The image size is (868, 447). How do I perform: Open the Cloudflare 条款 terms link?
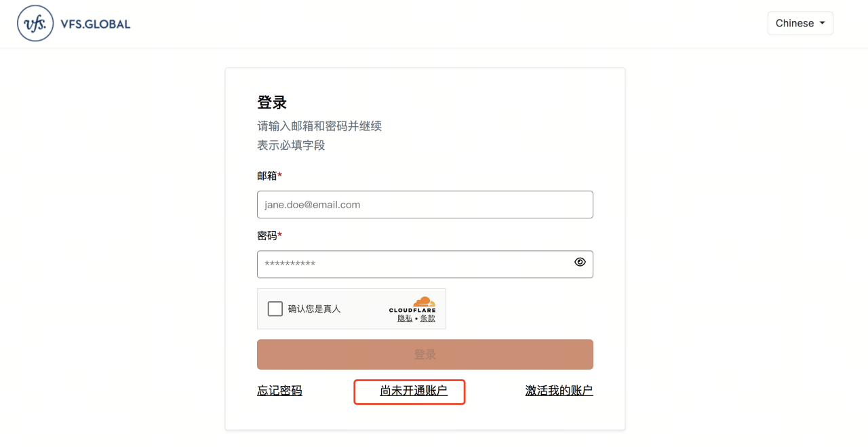(427, 317)
